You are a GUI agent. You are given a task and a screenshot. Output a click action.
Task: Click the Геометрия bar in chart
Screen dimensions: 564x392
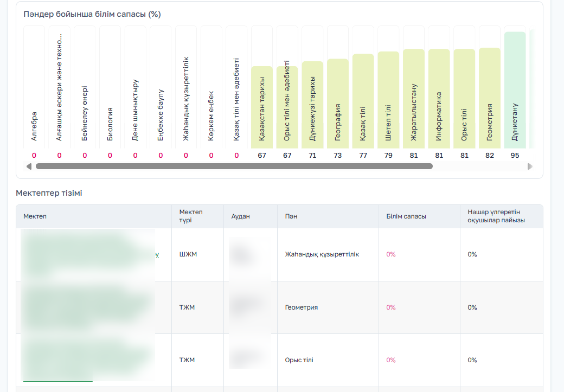[x=490, y=98]
